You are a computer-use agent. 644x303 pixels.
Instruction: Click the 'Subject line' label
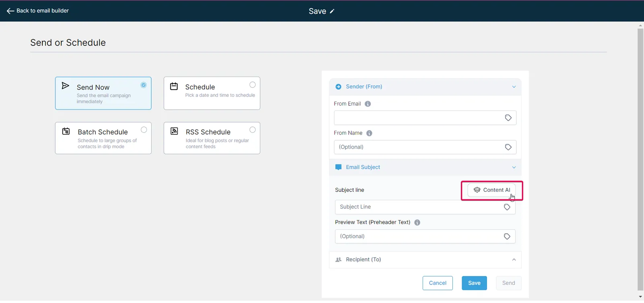(349, 190)
